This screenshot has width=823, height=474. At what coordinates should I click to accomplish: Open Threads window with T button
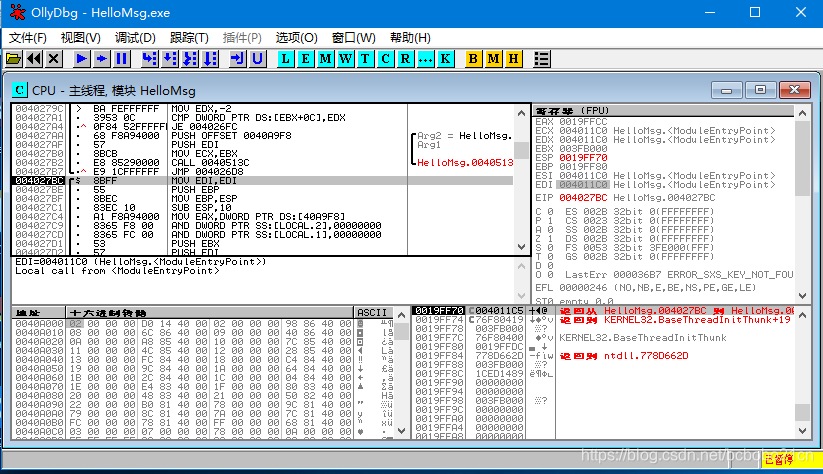(365, 59)
